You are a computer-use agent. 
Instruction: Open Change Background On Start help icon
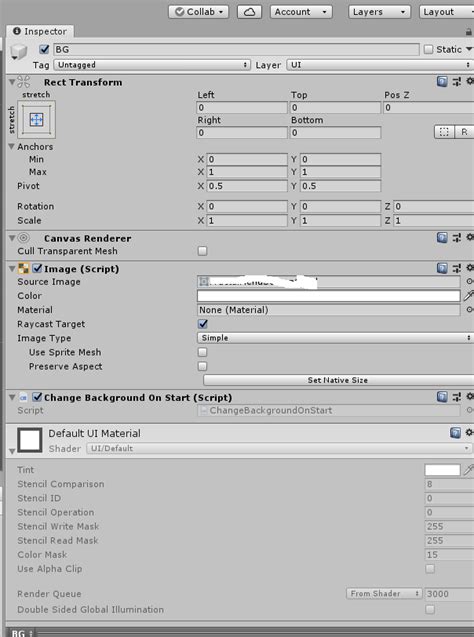pyautogui.click(x=442, y=397)
